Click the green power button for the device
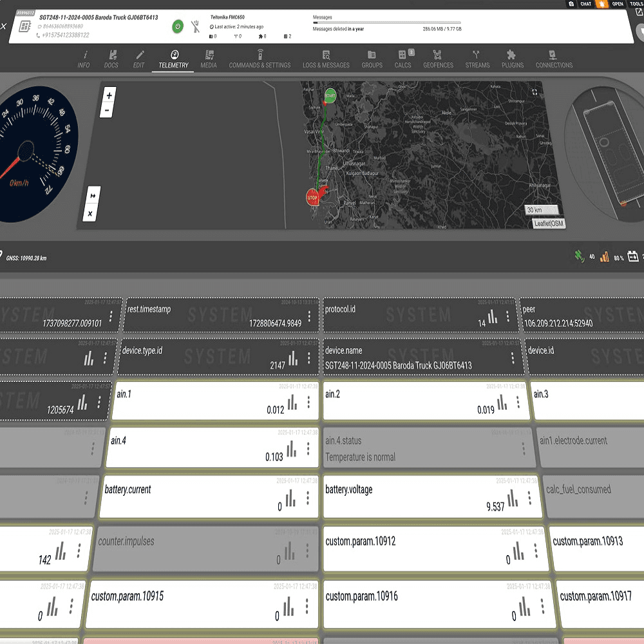 point(178,26)
